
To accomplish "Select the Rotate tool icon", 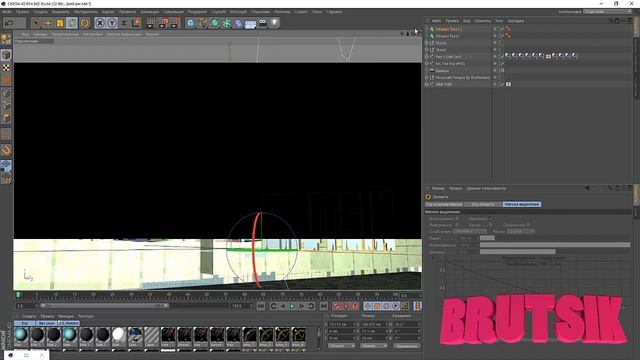I will tap(72, 23).
